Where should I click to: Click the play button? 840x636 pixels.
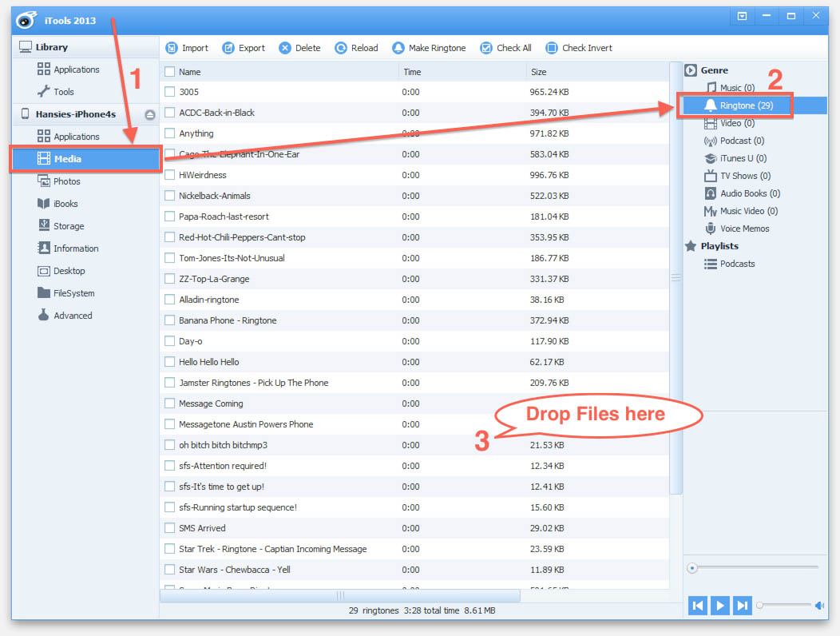[720, 606]
